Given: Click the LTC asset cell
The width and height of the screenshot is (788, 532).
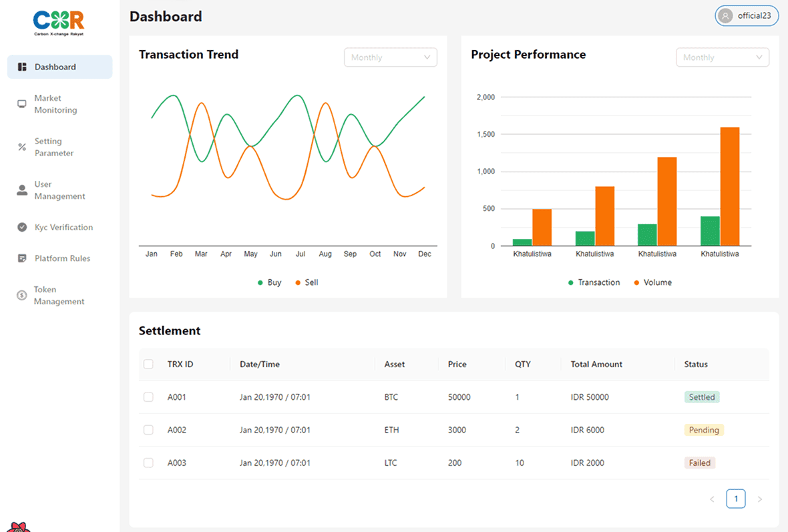Looking at the screenshot, I should click(391, 463).
